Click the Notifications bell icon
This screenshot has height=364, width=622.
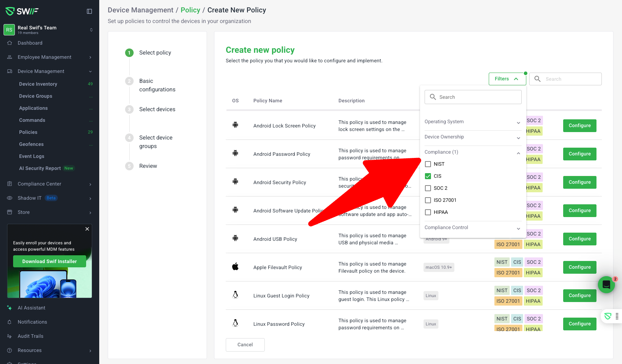(x=10, y=322)
